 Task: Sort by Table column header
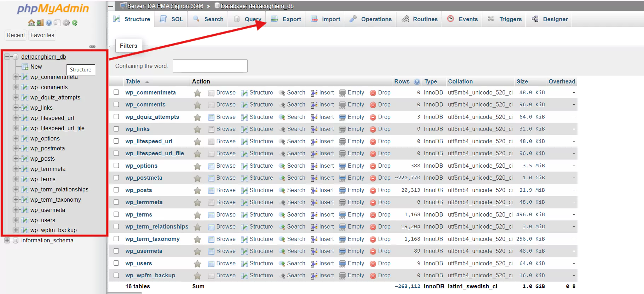(133, 82)
